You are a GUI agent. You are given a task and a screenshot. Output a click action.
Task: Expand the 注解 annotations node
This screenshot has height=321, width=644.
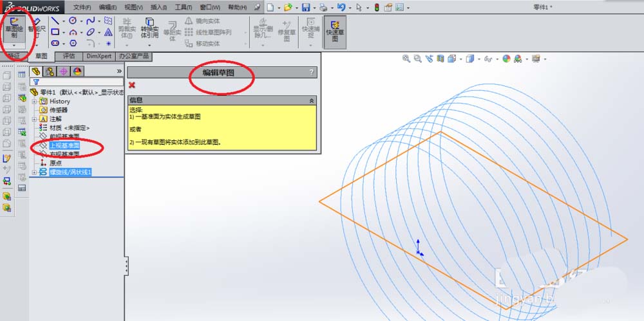pos(34,119)
